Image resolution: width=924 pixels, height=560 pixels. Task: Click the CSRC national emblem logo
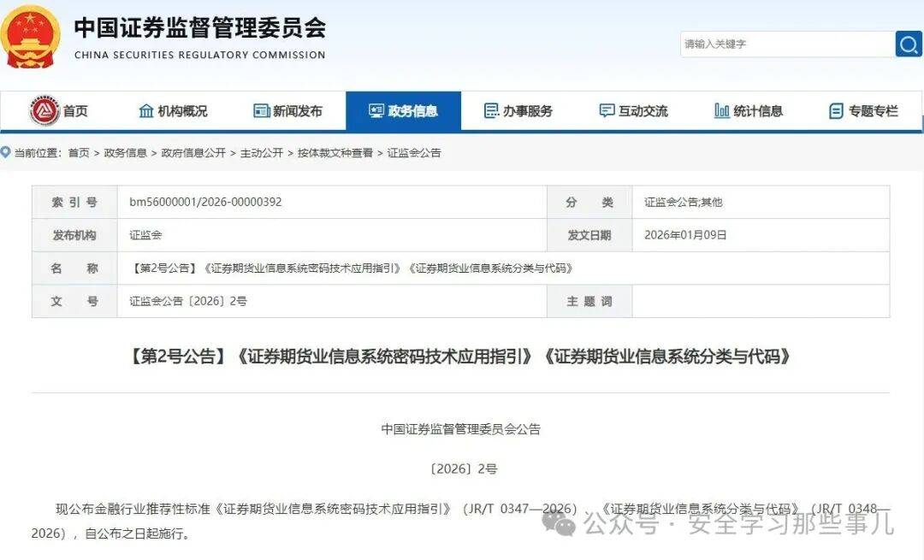coord(29,36)
